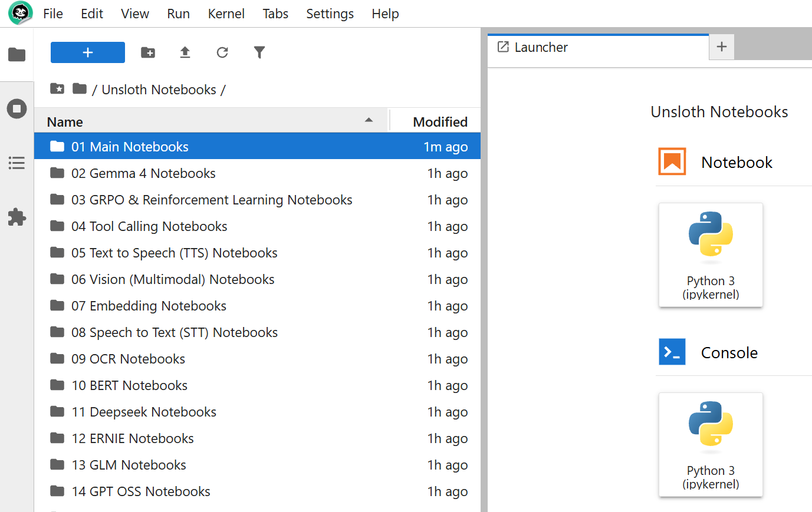Launch Python 3 notebook card
Image resolution: width=812 pixels, height=512 pixels.
[x=711, y=255]
